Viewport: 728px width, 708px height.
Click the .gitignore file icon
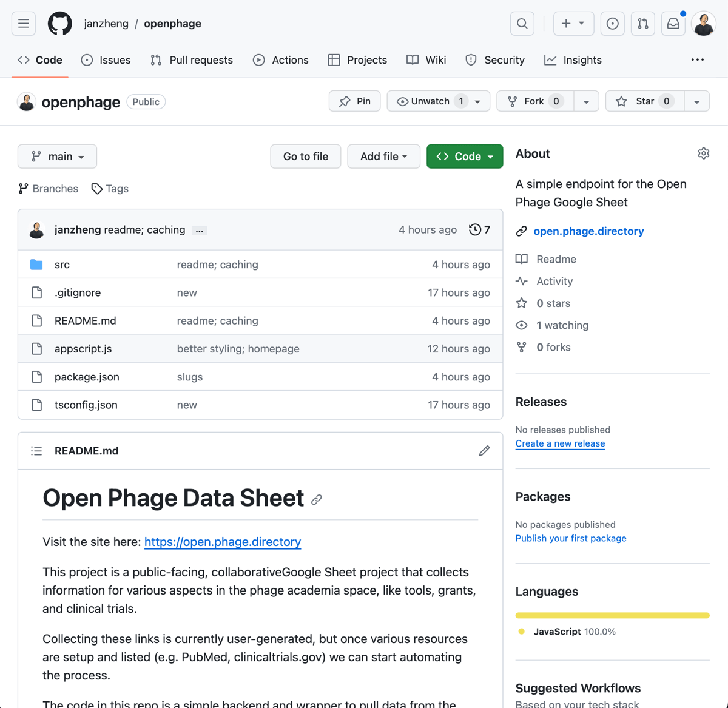click(x=37, y=292)
